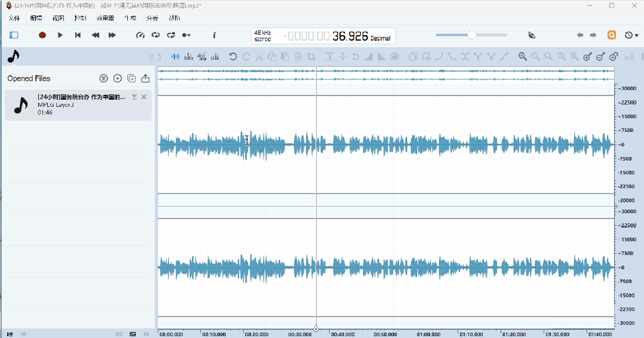Zoom in on the waveform

point(522,57)
